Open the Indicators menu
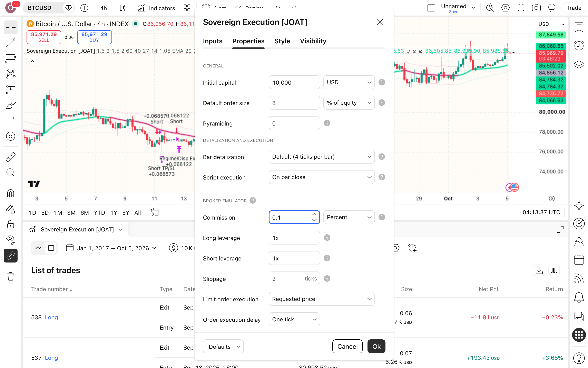The image size is (588, 368). (157, 8)
